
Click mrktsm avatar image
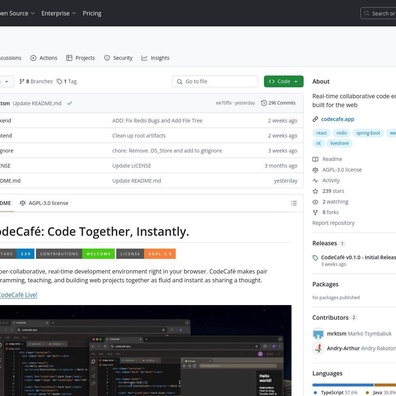[x=318, y=334]
